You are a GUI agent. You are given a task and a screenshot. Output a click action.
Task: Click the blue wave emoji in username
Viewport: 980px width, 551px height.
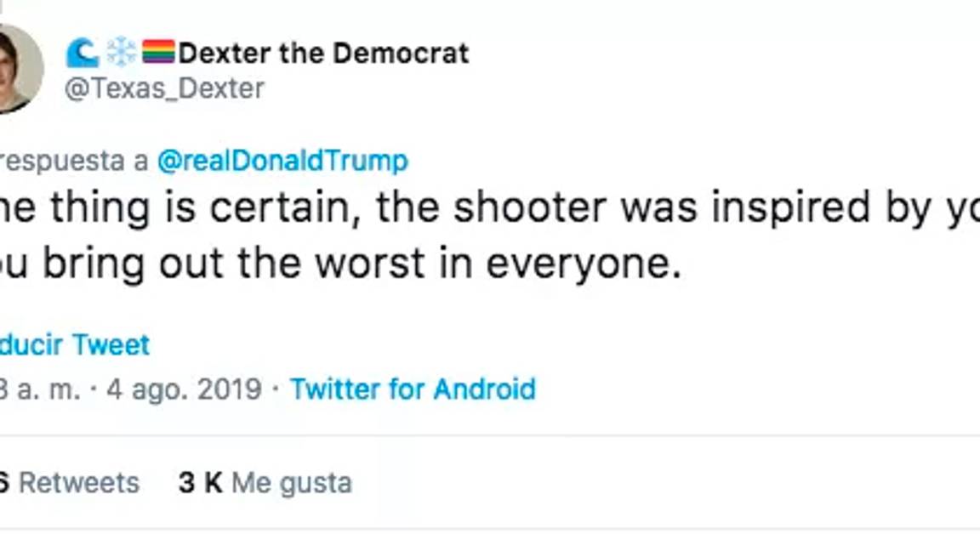(83, 53)
